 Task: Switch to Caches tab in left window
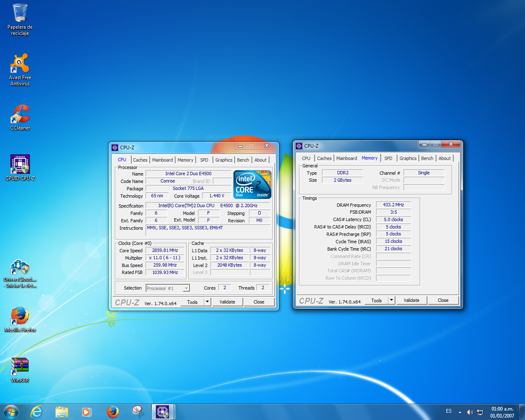coord(140,160)
